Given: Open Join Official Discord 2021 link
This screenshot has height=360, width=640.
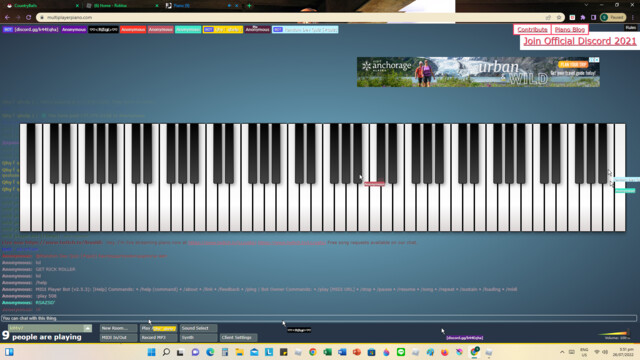Looking at the screenshot, I should pyautogui.click(x=580, y=41).
